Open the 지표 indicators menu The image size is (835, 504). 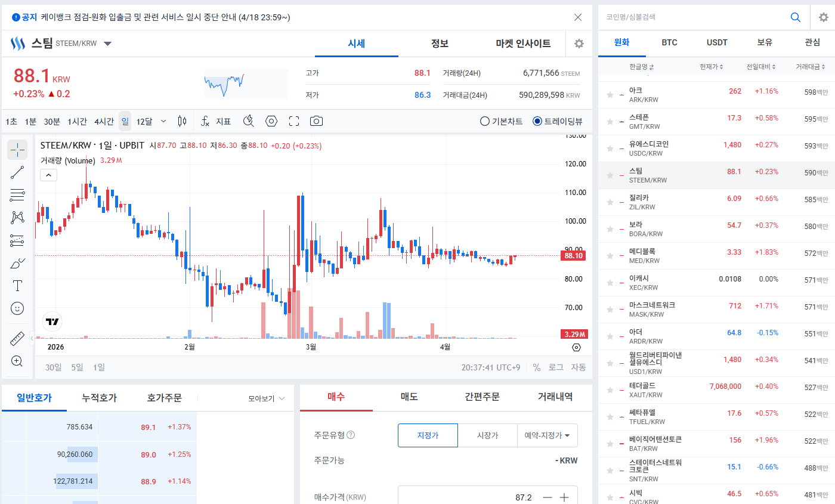coord(216,121)
